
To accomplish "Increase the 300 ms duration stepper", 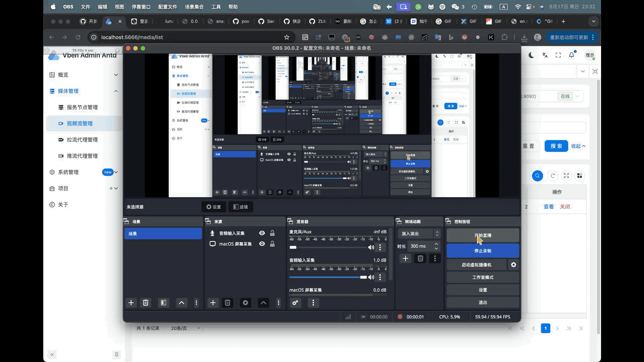I will pos(436,244).
